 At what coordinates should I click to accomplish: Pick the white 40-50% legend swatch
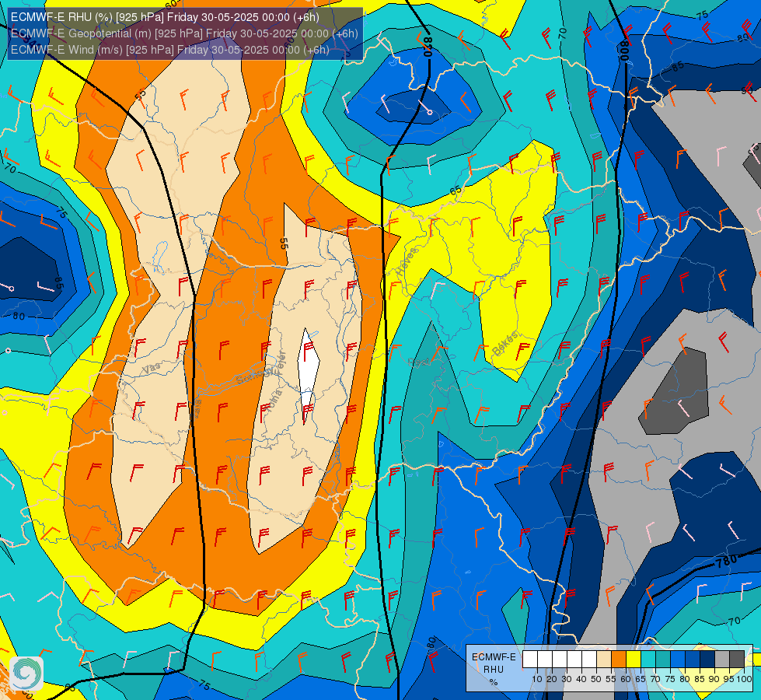pos(588,659)
